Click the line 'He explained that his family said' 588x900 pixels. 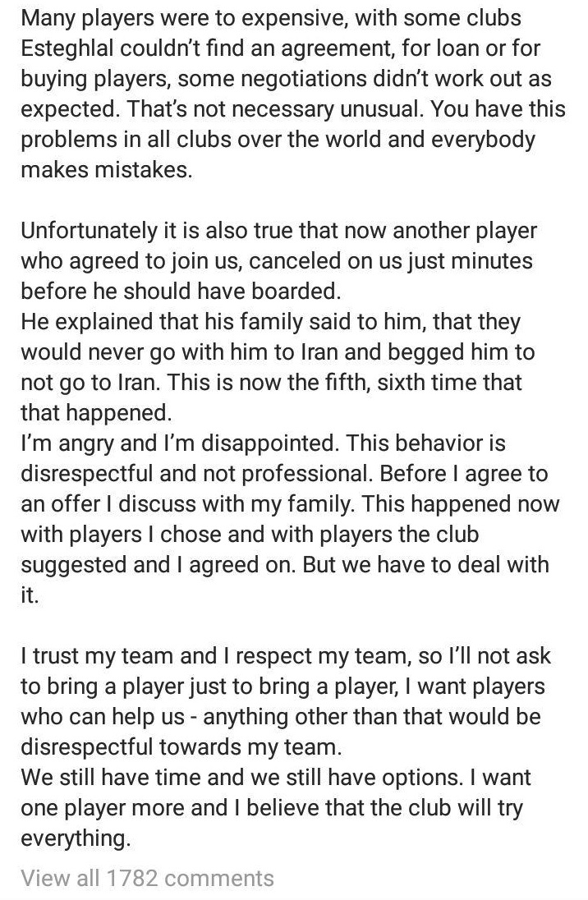pyautogui.click(x=270, y=322)
